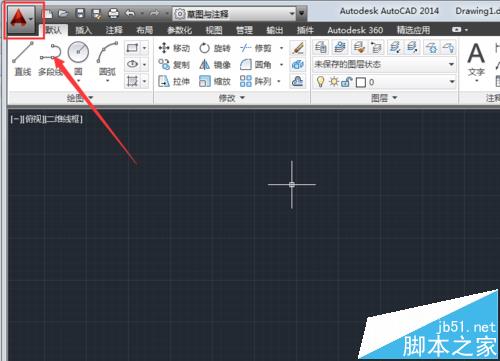Viewport: 500px width, 361px height.
Task: Switch to the 参数化 ribbon tab
Action: [x=180, y=30]
